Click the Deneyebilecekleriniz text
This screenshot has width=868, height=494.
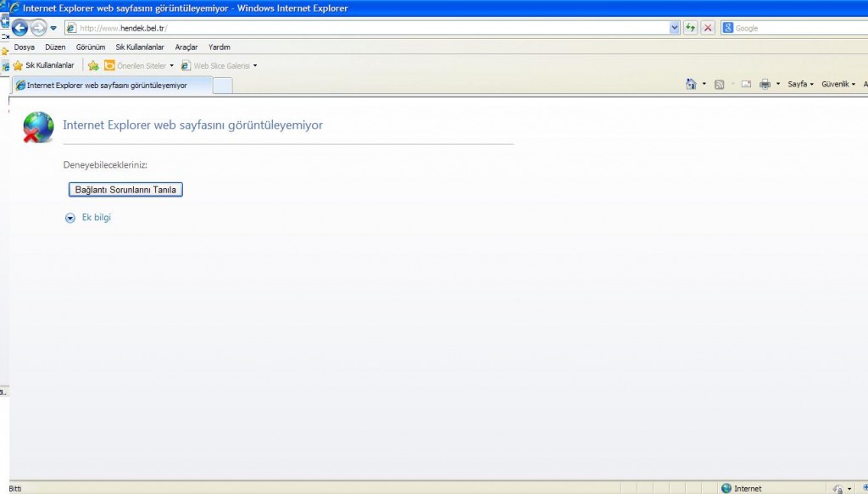pos(105,165)
